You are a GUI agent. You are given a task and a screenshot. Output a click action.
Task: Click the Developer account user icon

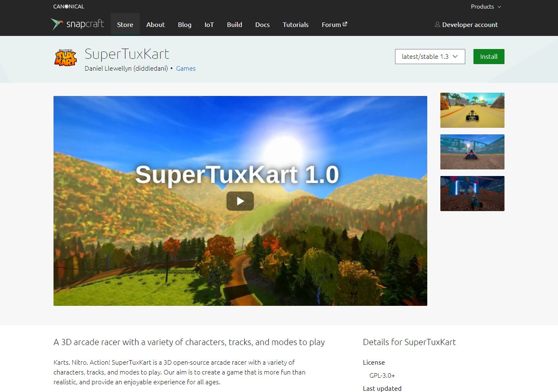437,24
